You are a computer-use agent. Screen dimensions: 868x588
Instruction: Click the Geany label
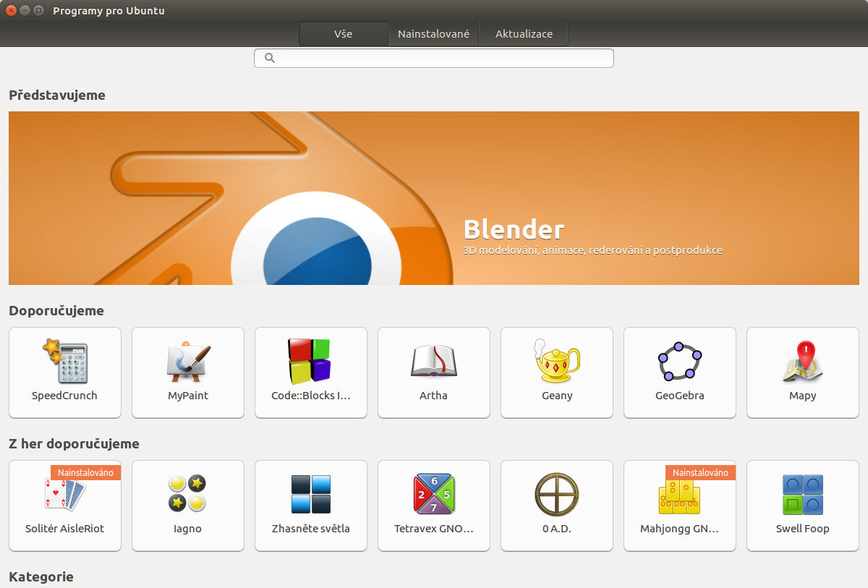557,396
